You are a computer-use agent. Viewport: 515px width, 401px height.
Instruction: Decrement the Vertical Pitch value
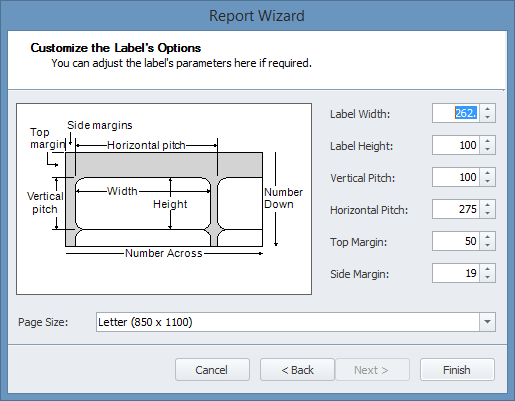488,181
